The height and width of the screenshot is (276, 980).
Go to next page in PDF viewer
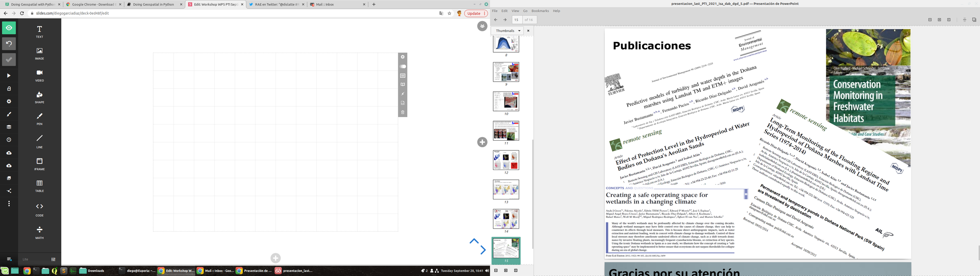click(x=505, y=20)
